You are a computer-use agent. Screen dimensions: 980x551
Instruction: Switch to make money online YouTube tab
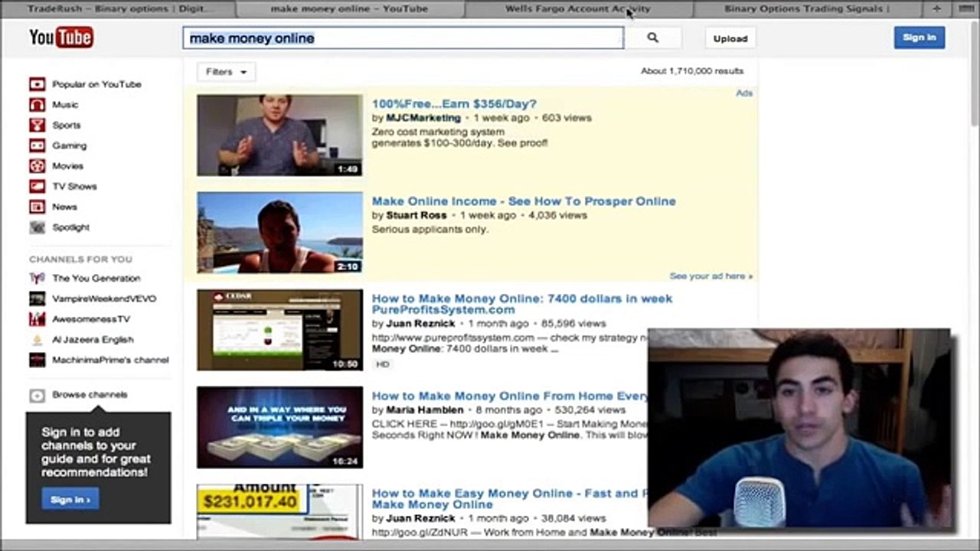click(x=349, y=8)
